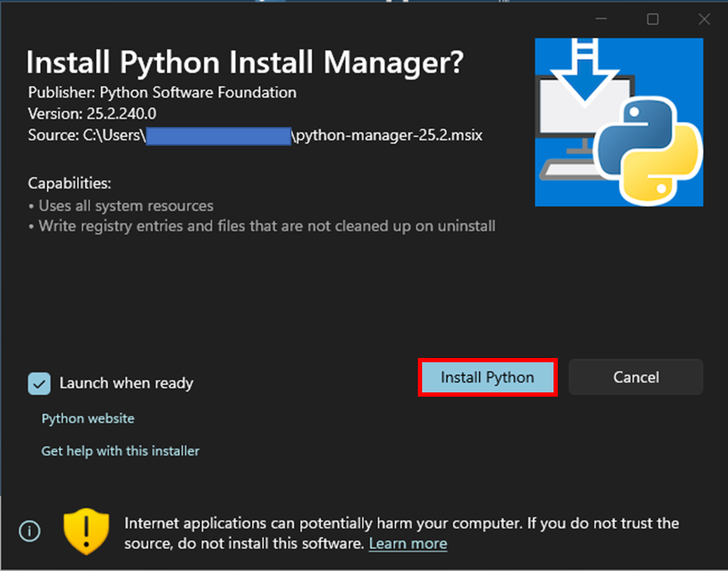Follow the Learn more link

coord(407,544)
